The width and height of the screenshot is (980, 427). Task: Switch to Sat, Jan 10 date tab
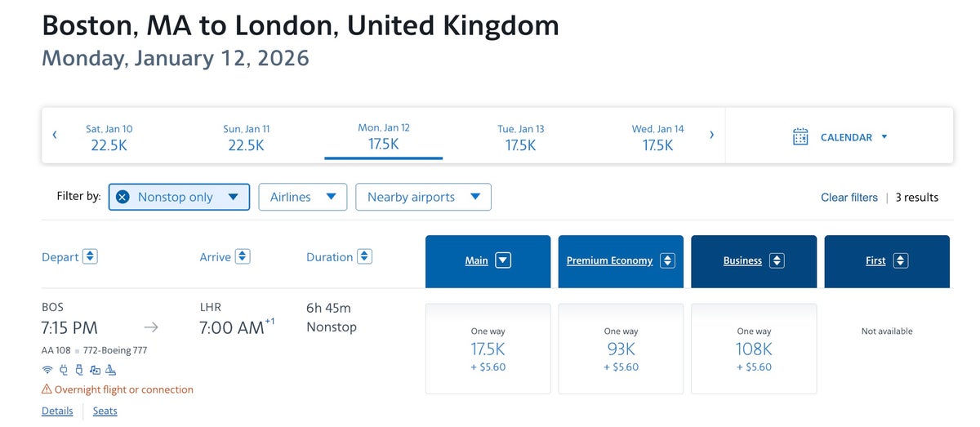coord(109,137)
